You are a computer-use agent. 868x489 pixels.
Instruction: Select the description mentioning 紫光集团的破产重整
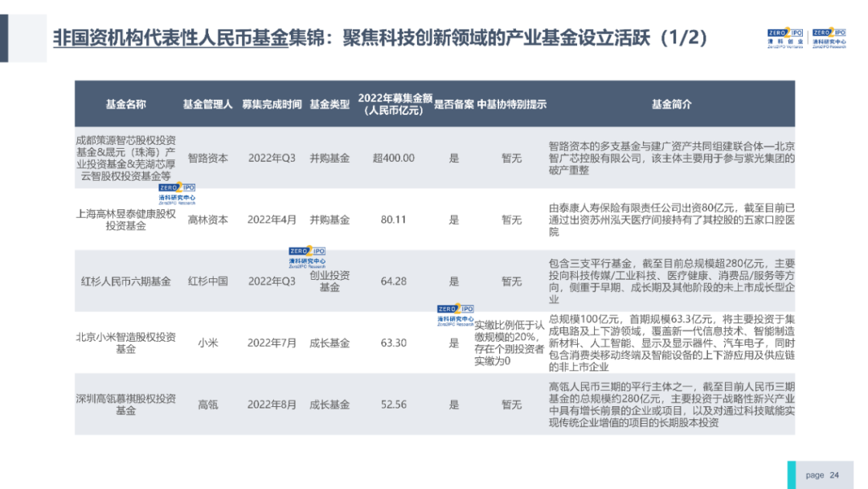(x=671, y=158)
